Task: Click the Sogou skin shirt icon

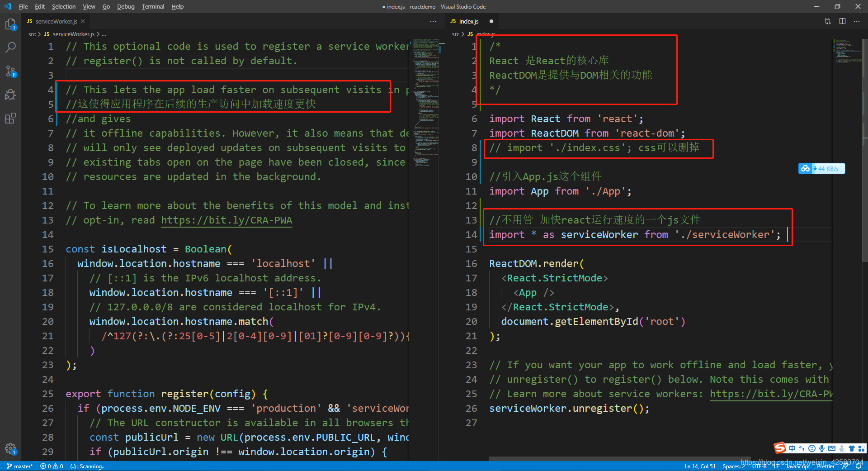Action: 852,448
